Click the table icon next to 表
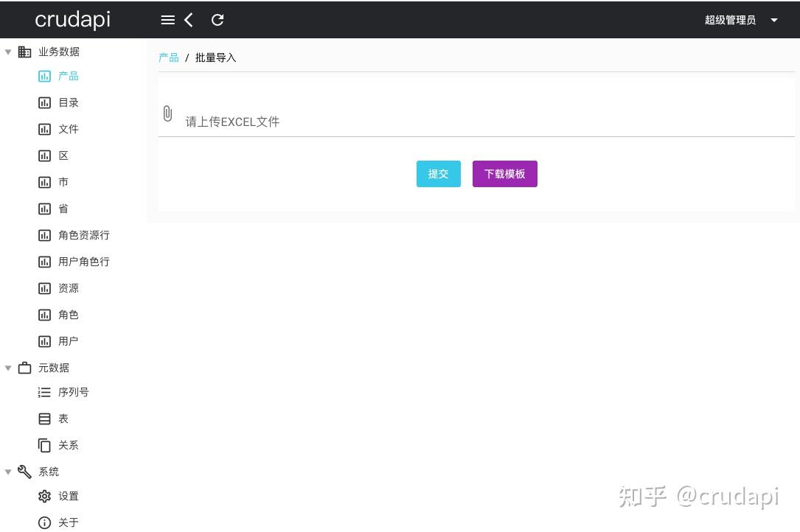800x532 pixels. (44, 419)
